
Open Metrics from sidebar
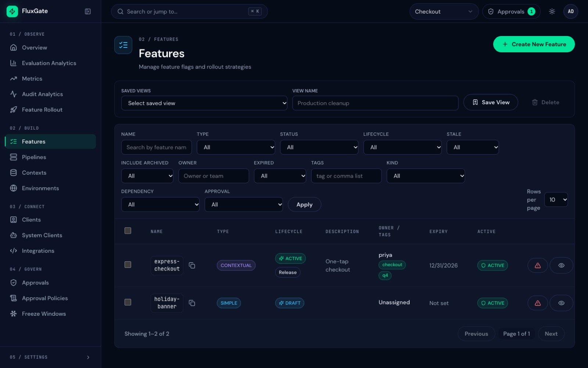tap(50, 78)
